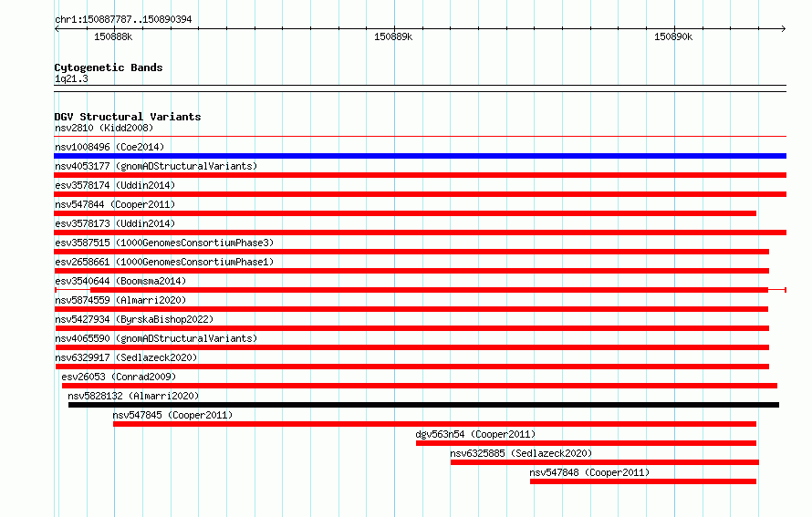Open the esv3540644 (Boomsma2014) label
Screen dimensions: 812x517
pyautogui.click(x=120, y=281)
